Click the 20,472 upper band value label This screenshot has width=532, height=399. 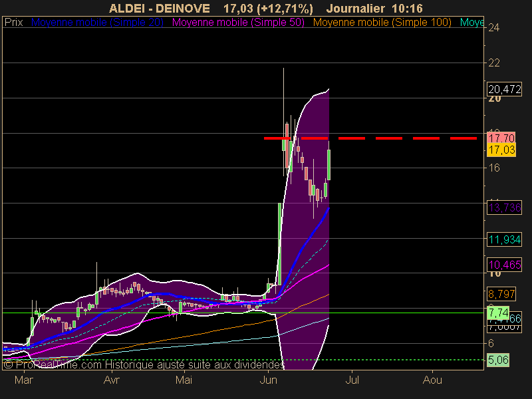click(504, 89)
